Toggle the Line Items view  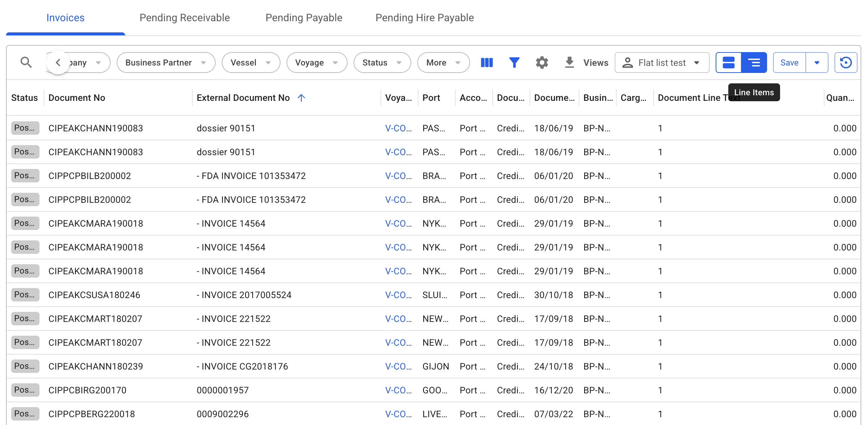coord(754,63)
